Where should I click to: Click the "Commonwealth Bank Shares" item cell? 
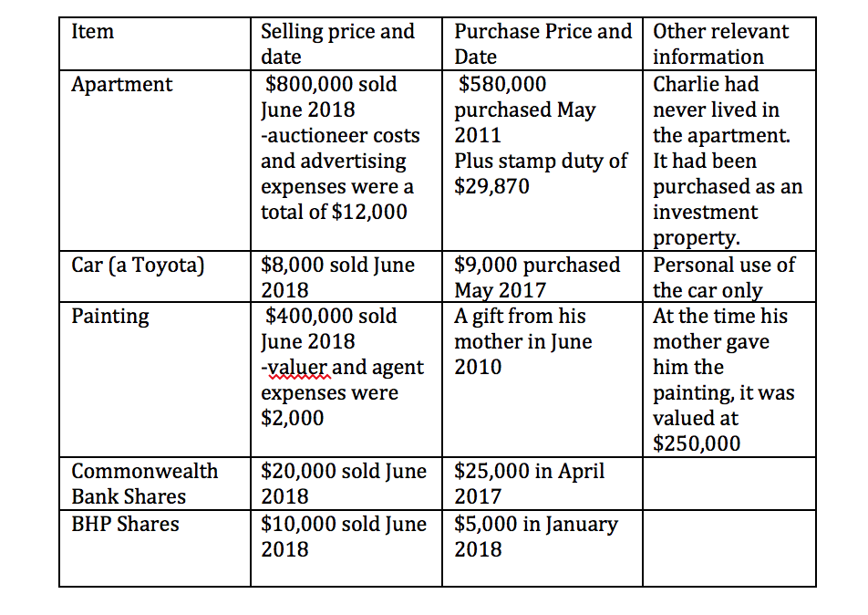(144, 484)
